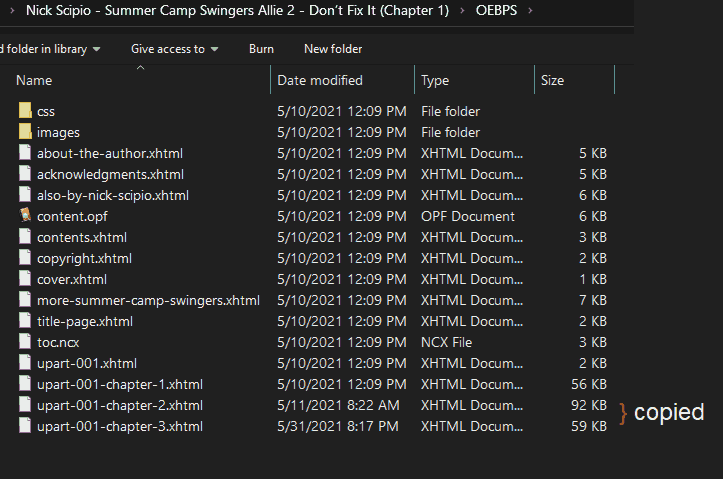Click the also-by-nick-scipio.xhtml file icon
This screenshot has width=723, height=479.
(25, 195)
